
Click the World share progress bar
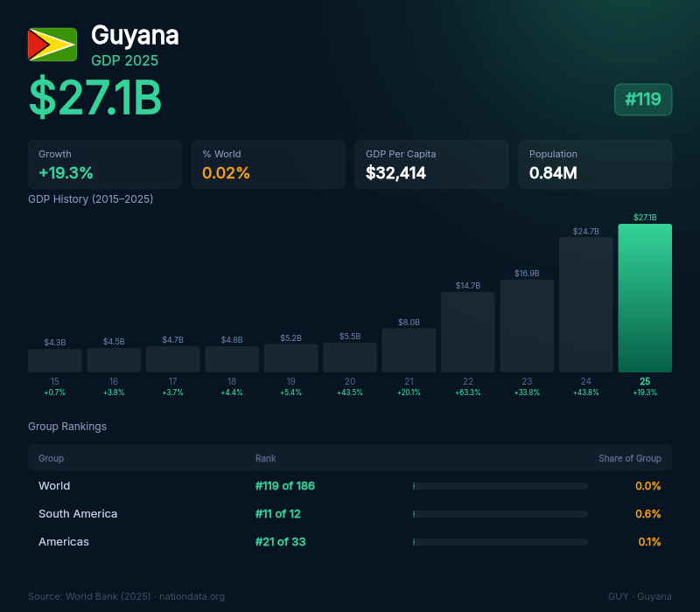(500, 486)
